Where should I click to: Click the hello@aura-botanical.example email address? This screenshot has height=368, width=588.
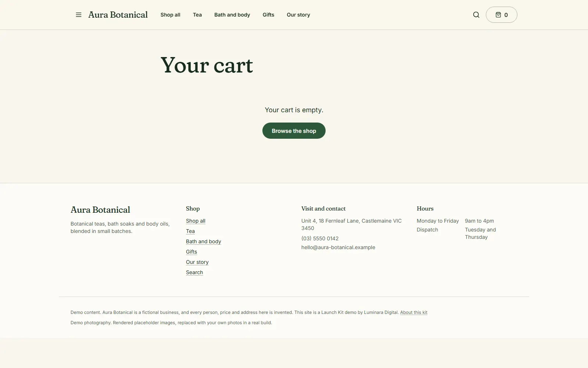(x=338, y=247)
